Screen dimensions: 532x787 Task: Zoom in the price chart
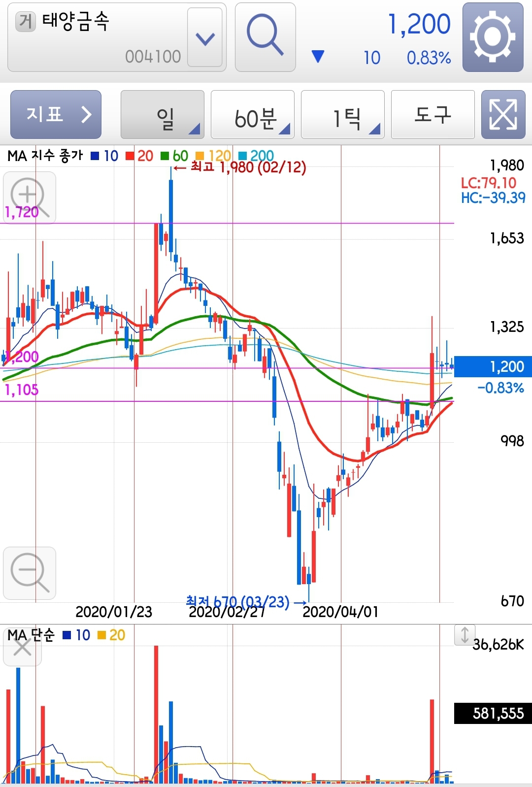(x=30, y=197)
